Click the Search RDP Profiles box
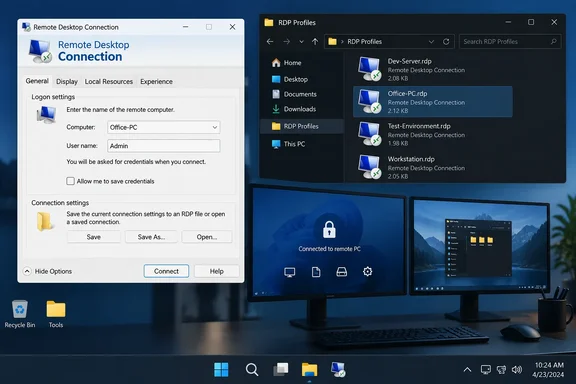 click(x=510, y=42)
